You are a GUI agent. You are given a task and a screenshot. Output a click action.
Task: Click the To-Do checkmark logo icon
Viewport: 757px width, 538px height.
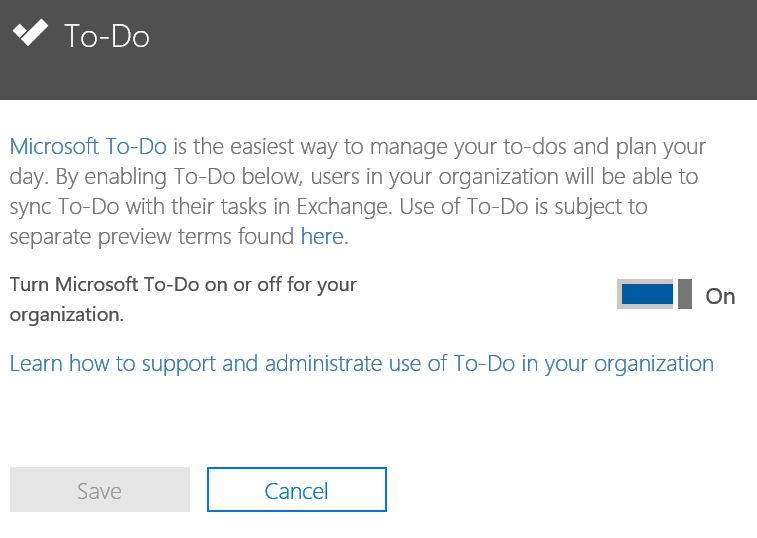29,34
